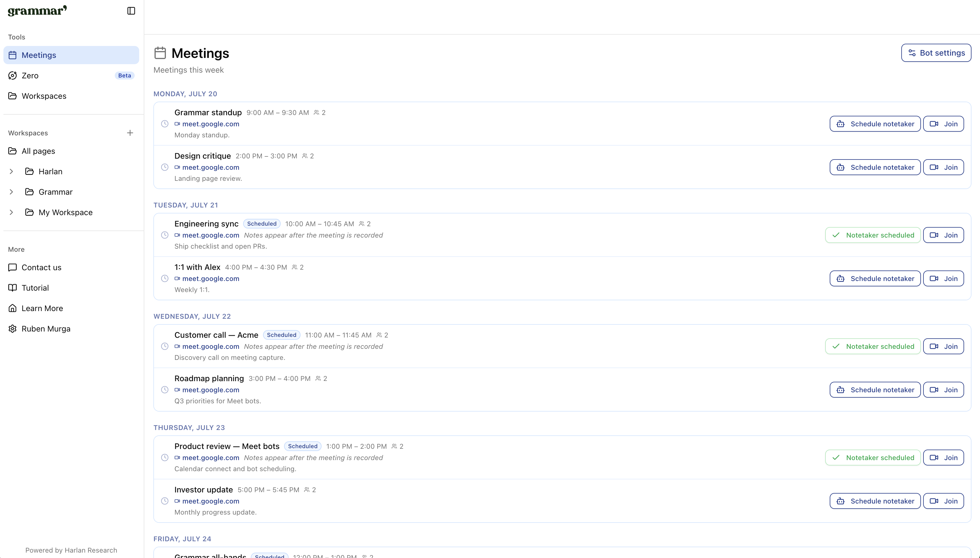This screenshot has width=980, height=558.
Task: Toggle Notetaker scheduled for Engineering sync
Action: tap(873, 235)
